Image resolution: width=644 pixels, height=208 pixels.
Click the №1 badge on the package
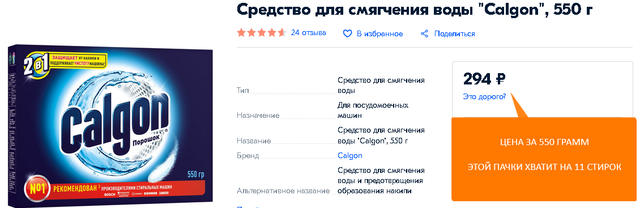pyautogui.click(x=37, y=189)
